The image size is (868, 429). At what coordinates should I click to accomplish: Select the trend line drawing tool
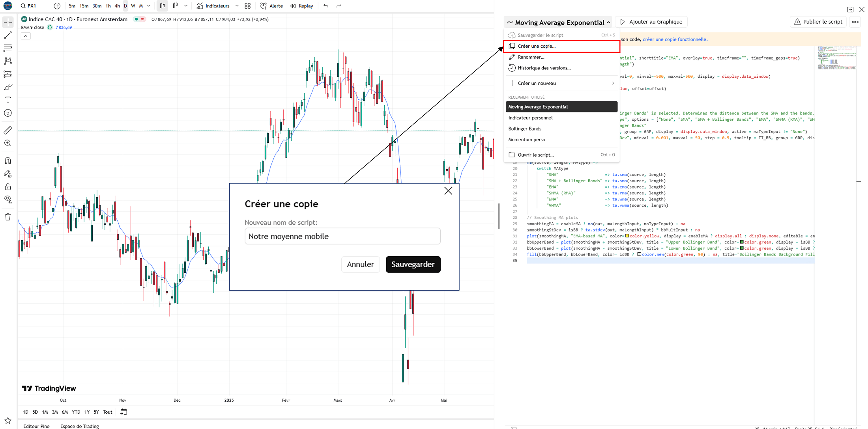pyautogui.click(x=8, y=35)
